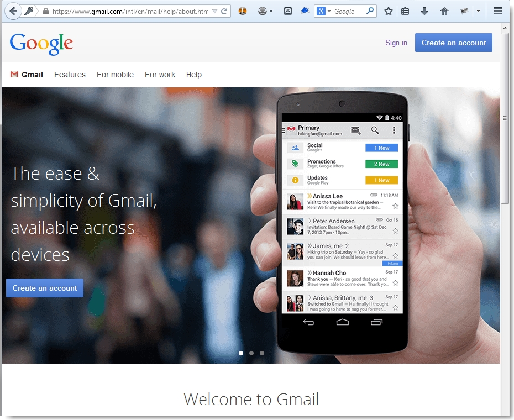
Task: Click the Google logo
Action: pos(41,44)
